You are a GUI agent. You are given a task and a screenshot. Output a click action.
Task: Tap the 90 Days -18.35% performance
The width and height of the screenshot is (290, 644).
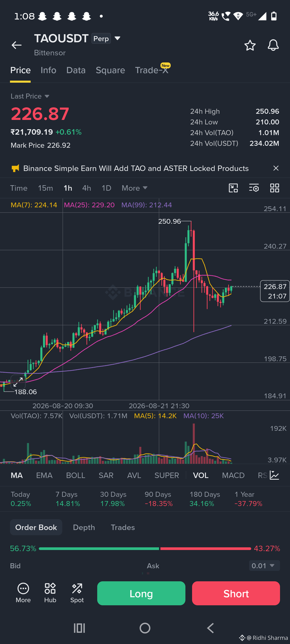[x=159, y=499]
